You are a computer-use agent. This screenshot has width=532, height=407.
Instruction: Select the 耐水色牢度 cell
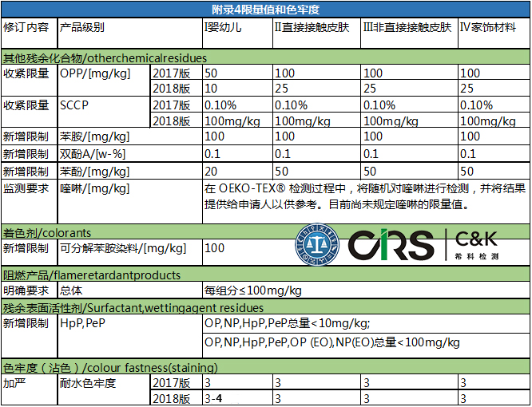(87, 383)
